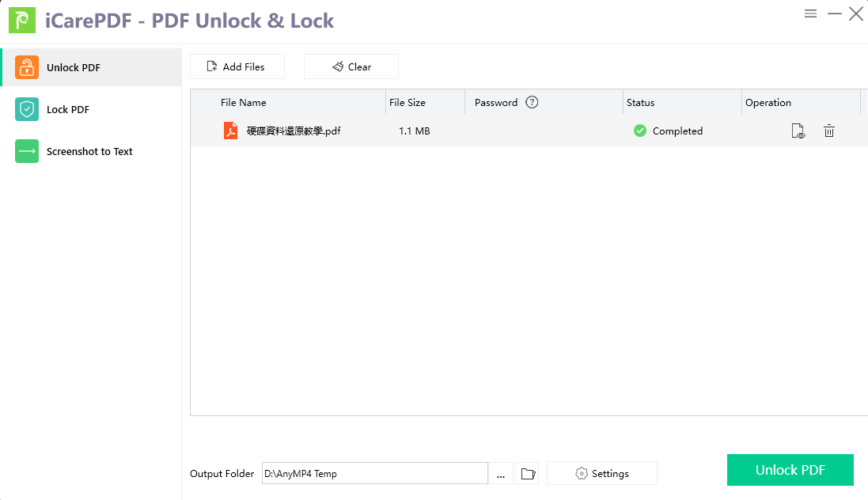Image resolution: width=868 pixels, height=500 pixels.
Task: Select the Unlock PDF orange padlock icon
Action: coord(27,67)
